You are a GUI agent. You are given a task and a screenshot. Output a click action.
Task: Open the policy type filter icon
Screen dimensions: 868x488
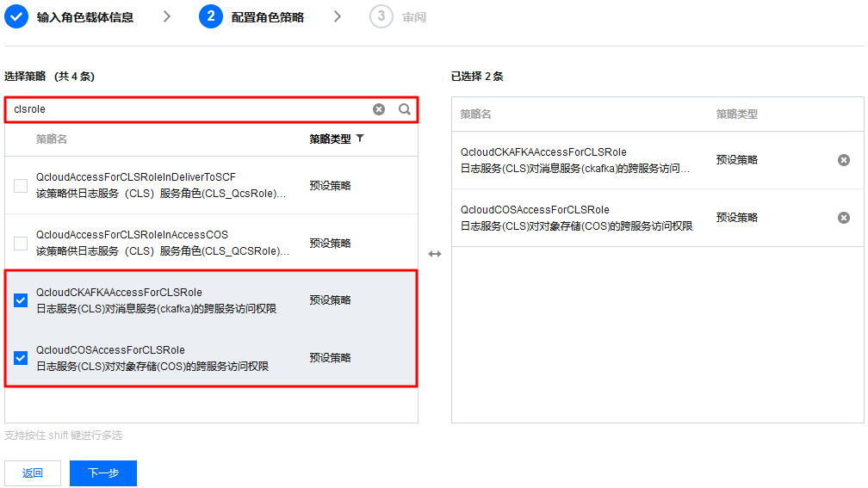pos(360,139)
